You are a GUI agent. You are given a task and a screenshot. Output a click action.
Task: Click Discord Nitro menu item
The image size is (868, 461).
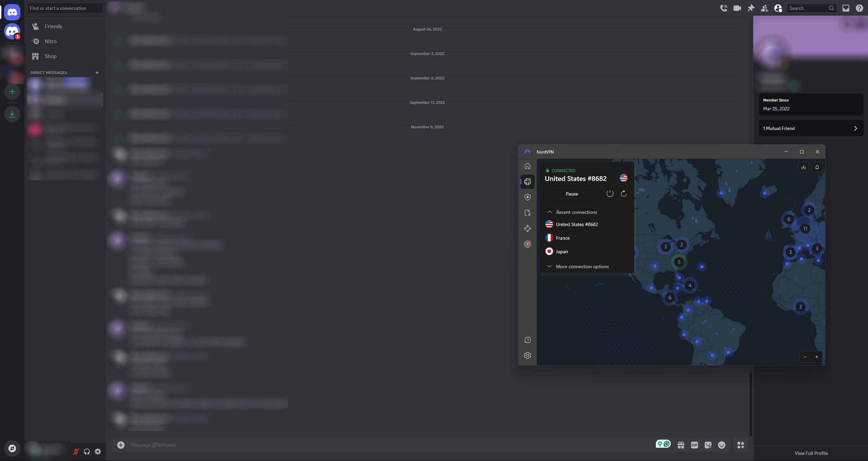pos(51,41)
